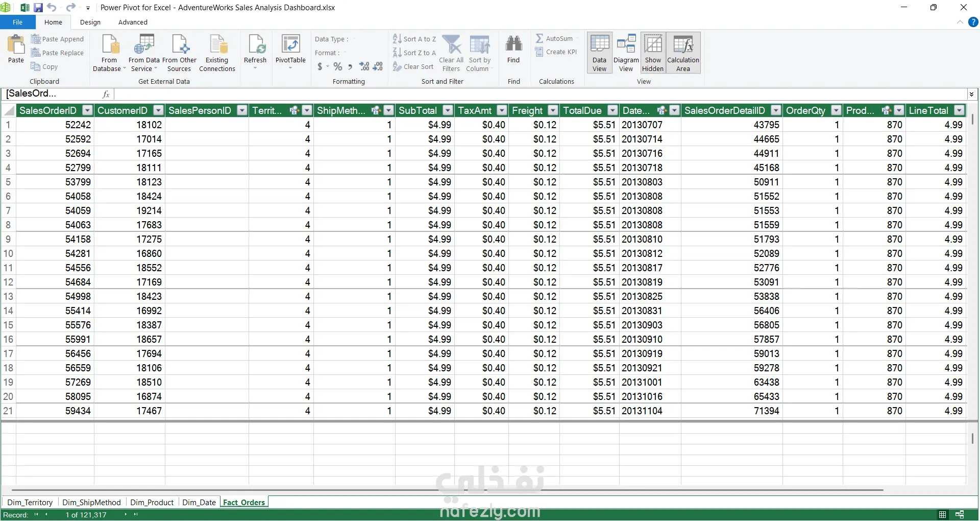Click the help question mark icon

(973, 22)
